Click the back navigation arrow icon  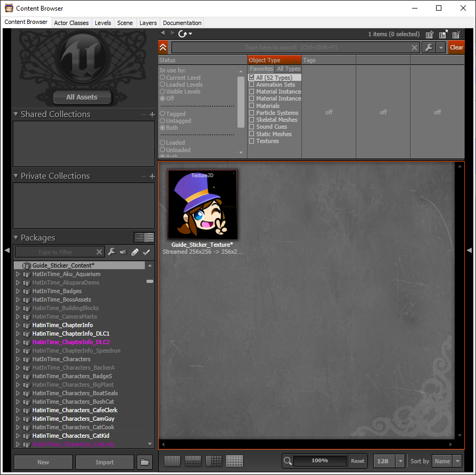163,33
